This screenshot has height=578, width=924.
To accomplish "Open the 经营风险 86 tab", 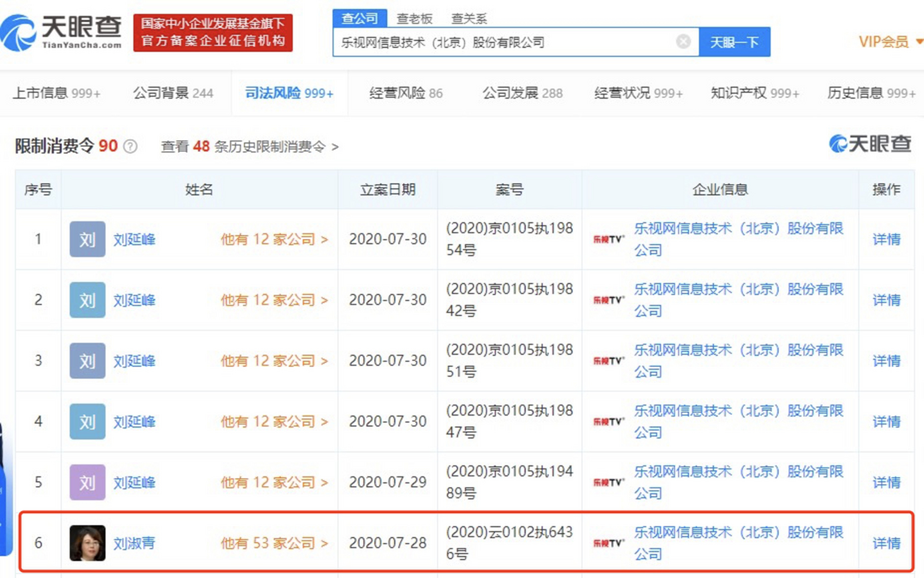I will [x=406, y=93].
